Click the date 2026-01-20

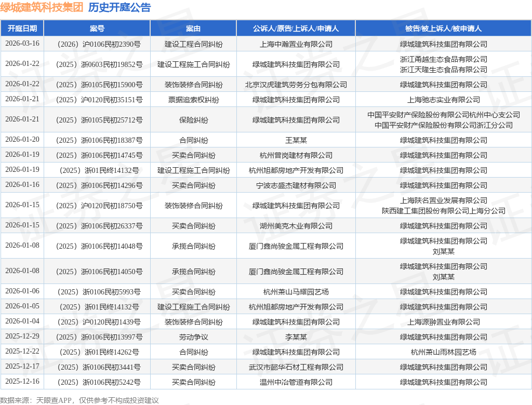coord(22,139)
